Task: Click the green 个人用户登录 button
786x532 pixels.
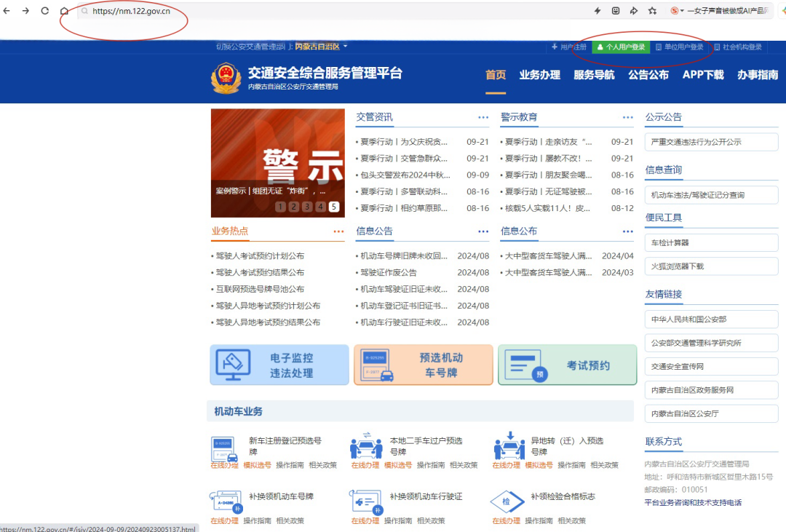Action: (x=620, y=47)
